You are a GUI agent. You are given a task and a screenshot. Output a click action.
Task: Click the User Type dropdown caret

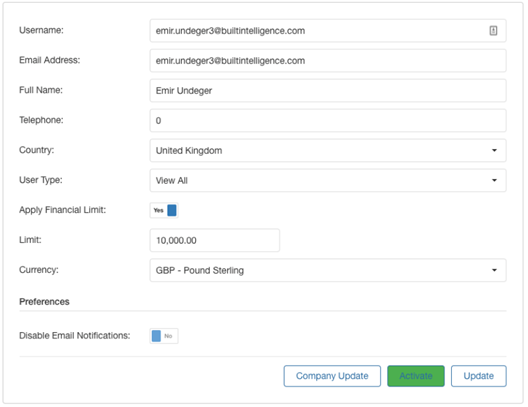(494, 180)
